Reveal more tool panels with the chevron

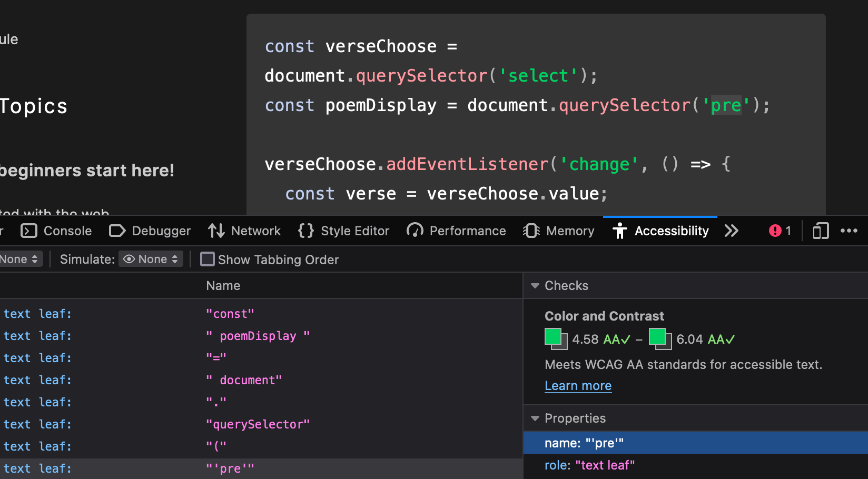tap(732, 231)
